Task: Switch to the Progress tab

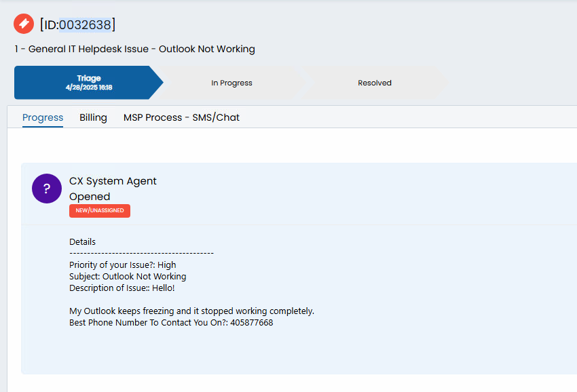Action: pyautogui.click(x=43, y=117)
